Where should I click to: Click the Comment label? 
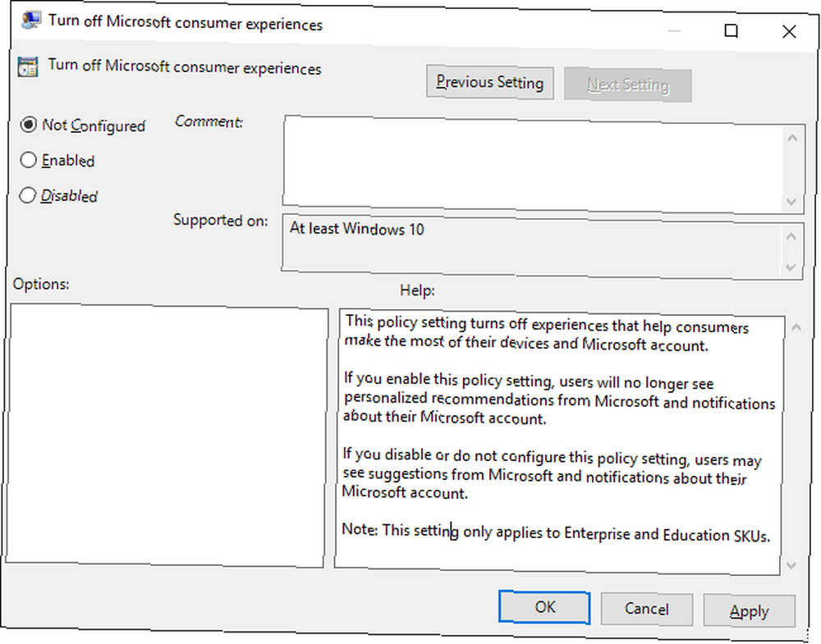[209, 121]
